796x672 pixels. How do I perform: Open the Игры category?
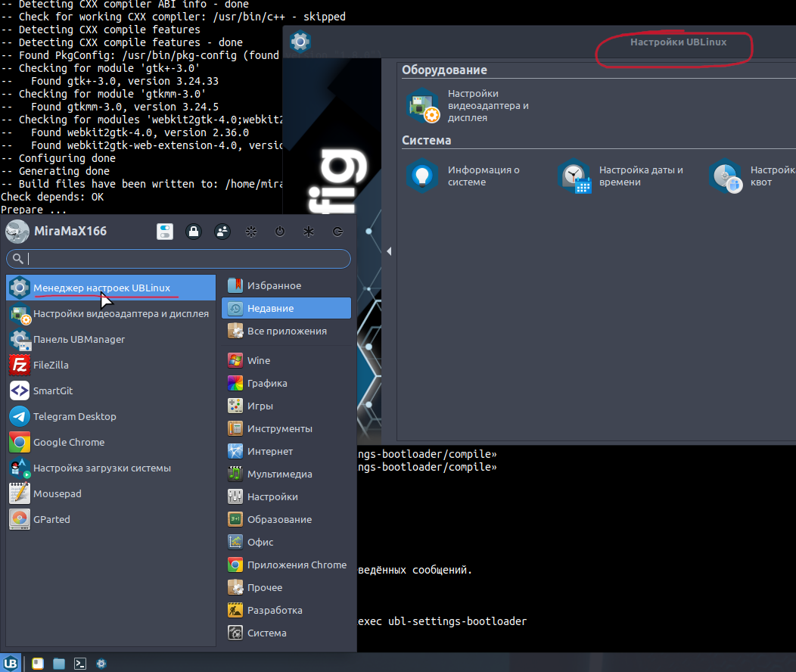click(x=286, y=406)
